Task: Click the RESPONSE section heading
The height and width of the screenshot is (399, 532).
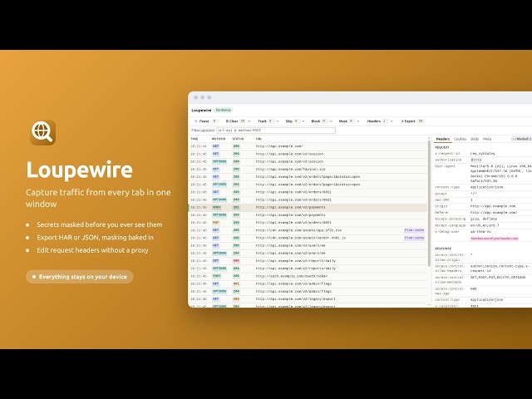Action: [443, 249]
